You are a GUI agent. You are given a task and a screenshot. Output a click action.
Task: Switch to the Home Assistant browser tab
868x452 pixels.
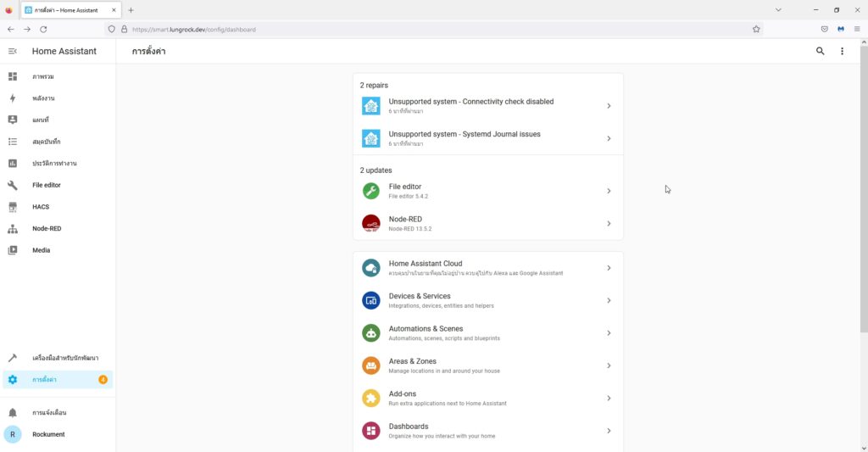(71, 10)
